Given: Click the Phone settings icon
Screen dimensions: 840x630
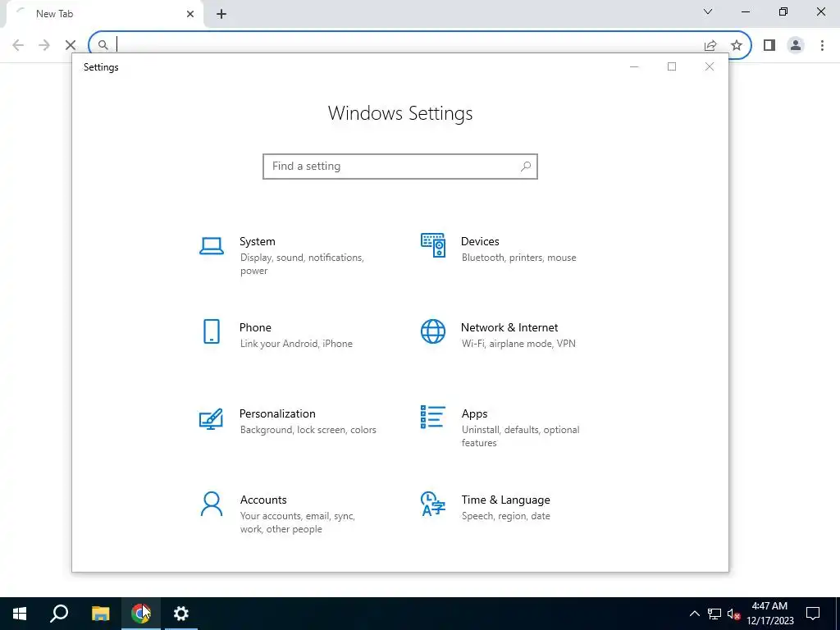Looking at the screenshot, I should (x=212, y=331).
